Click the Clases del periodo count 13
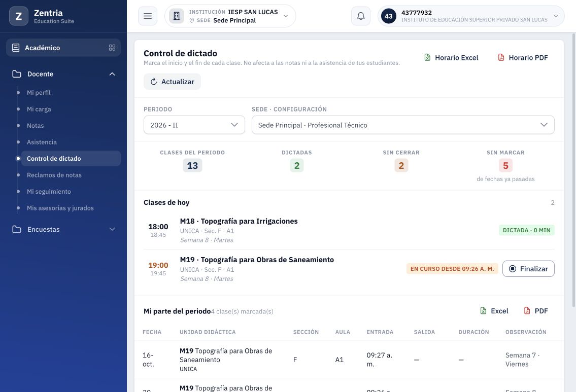Viewport: 576px width, 392px height. tap(192, 165)
